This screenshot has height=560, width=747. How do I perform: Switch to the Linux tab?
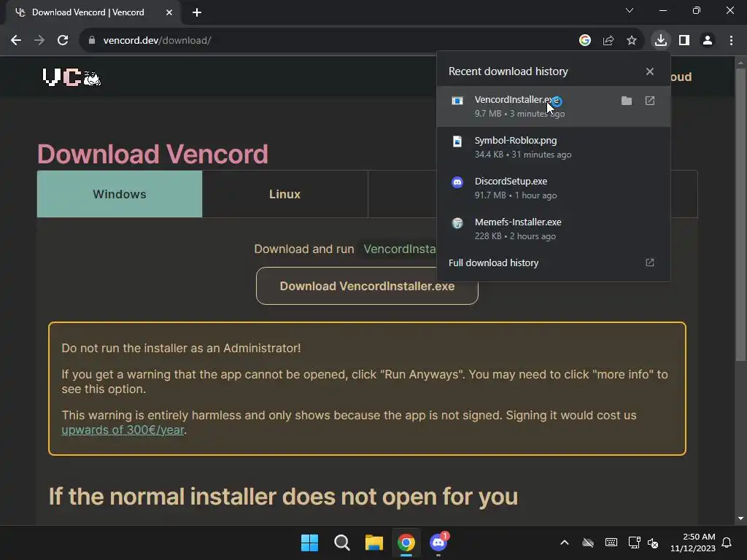pos(285,194)
